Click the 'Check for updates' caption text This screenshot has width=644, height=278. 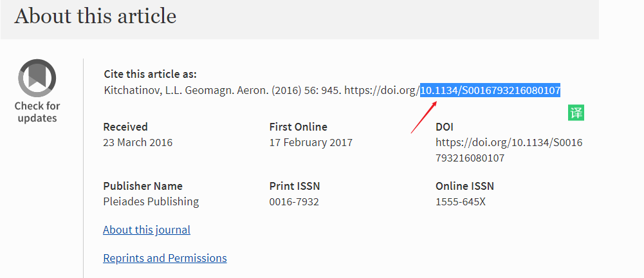click(37, 112)
